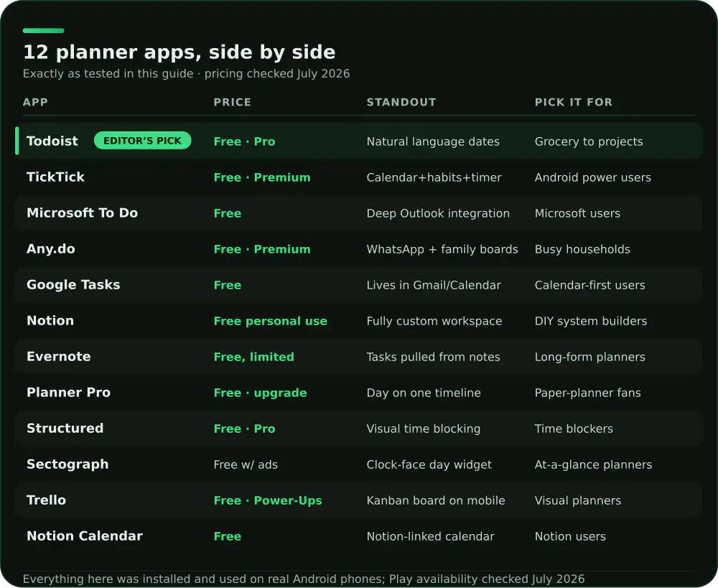
Task: Click the Evernote app name
Action: tap(59, 356)
